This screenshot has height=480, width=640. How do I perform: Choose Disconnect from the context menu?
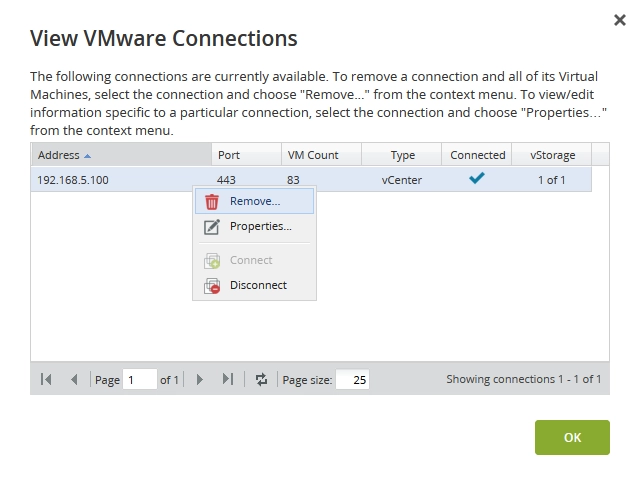(x=254, y=285)
